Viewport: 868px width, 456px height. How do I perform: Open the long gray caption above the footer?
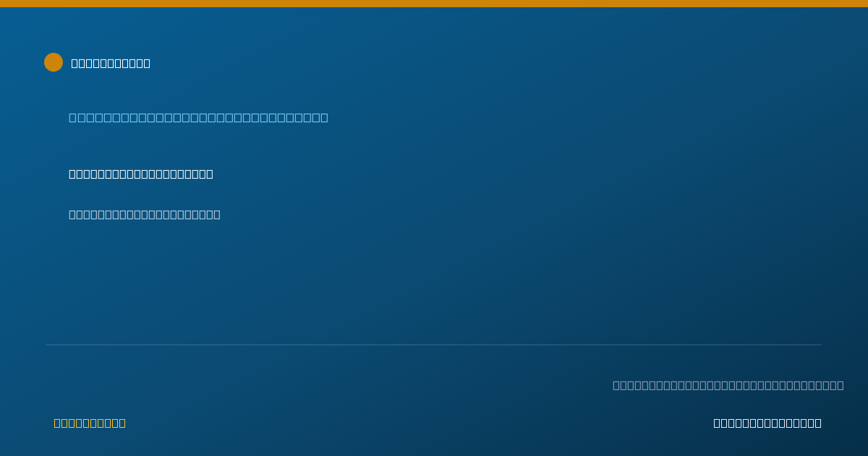[728, 385]
